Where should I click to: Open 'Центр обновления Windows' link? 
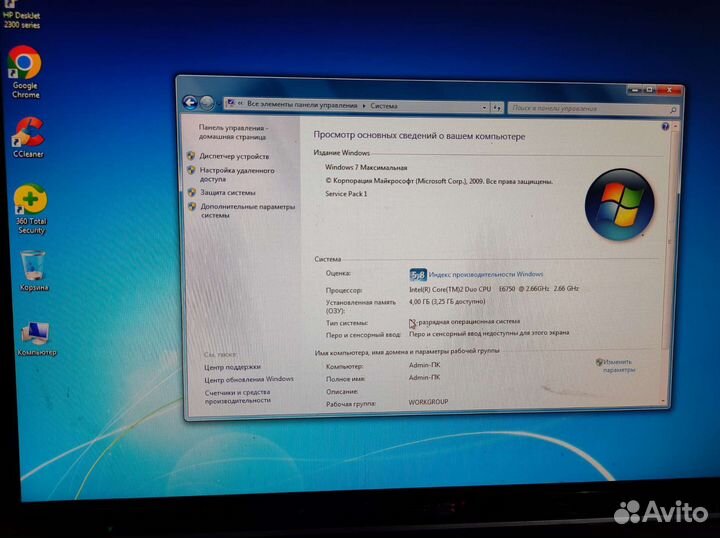[249, 380]
